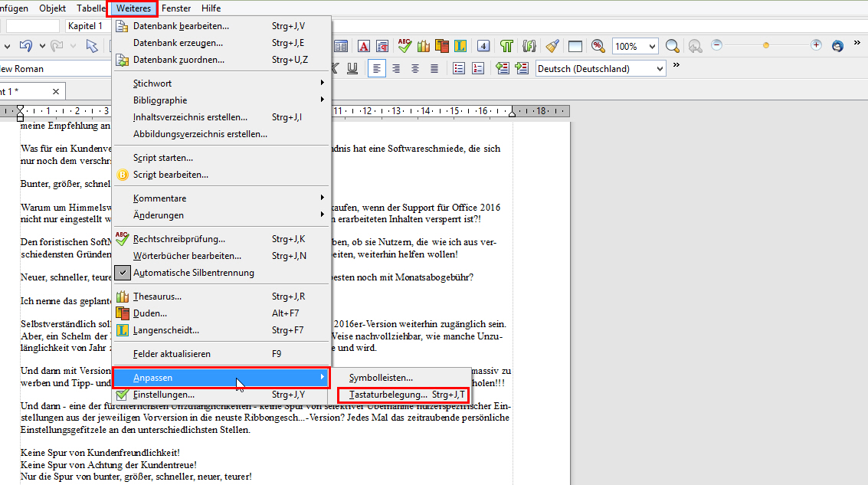Open the thesaurus books icon in toolbar

424,46
